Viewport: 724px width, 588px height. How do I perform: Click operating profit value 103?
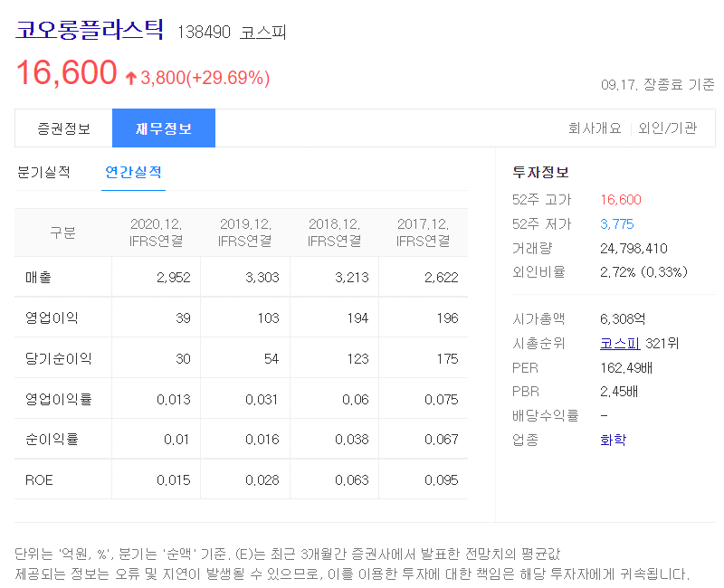pyautogui.click(x=268, y=318)
